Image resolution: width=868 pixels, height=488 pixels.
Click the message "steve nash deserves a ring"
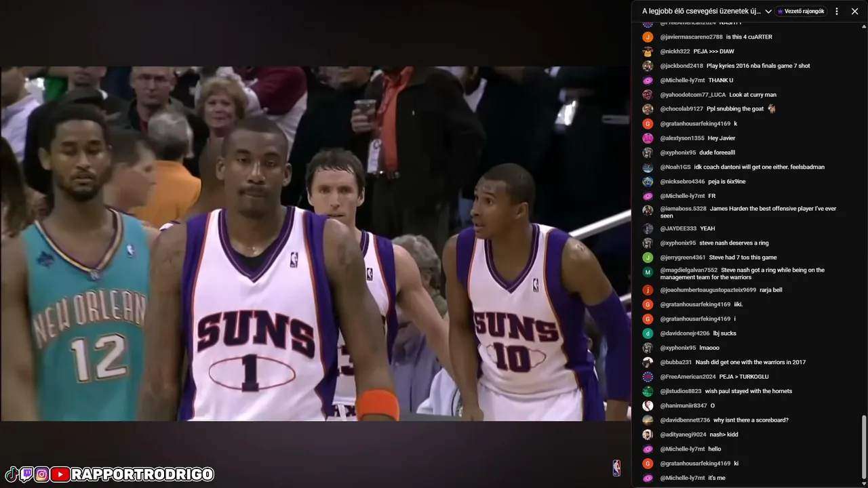tap(734, 243)
